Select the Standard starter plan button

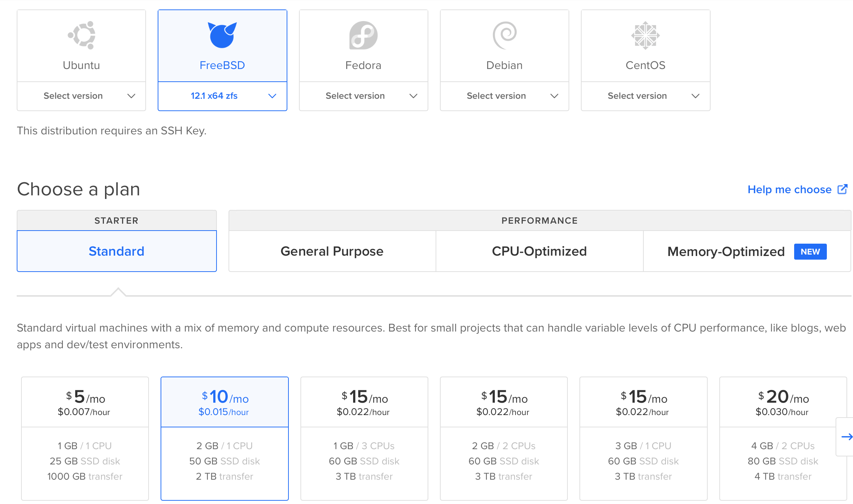point(117,251)
